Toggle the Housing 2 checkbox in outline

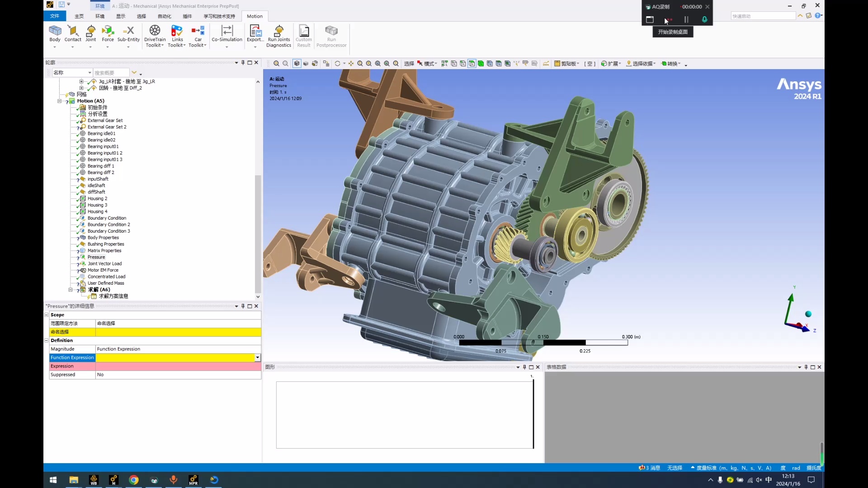[x=79, y=198]
